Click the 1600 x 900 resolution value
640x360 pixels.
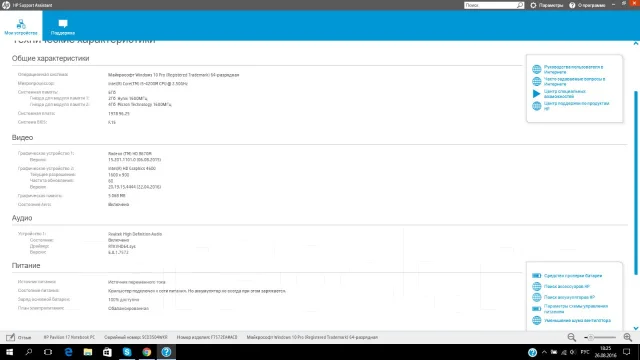click(x=118, y=175)
